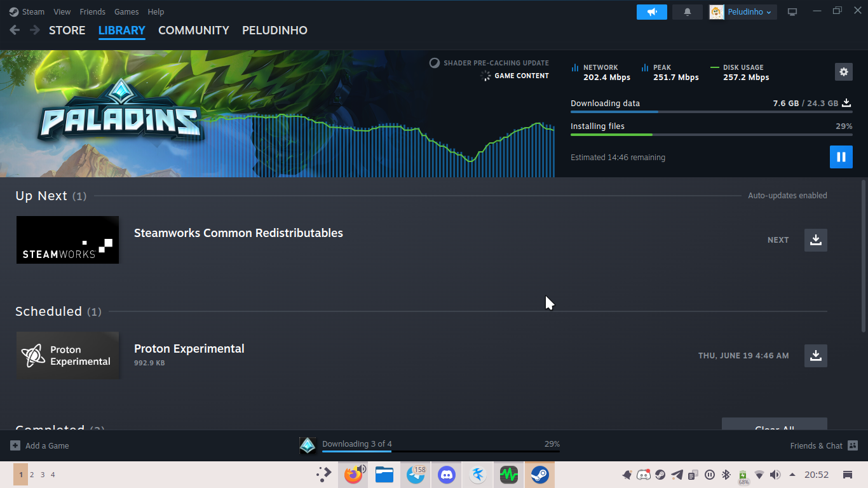Open the Wi-Fi network tray icon
This screenshot has width=868, height=488.
pyautogui.click(x=759, y=475)
